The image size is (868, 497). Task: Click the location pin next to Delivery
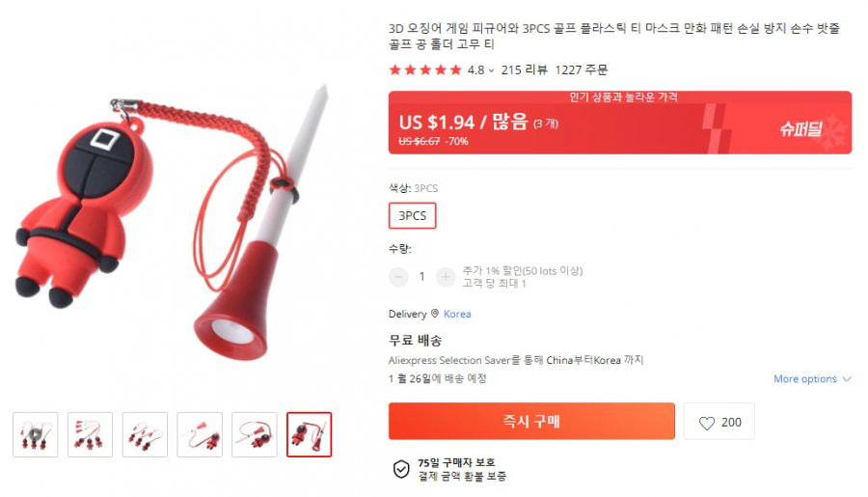pos(435,314)
